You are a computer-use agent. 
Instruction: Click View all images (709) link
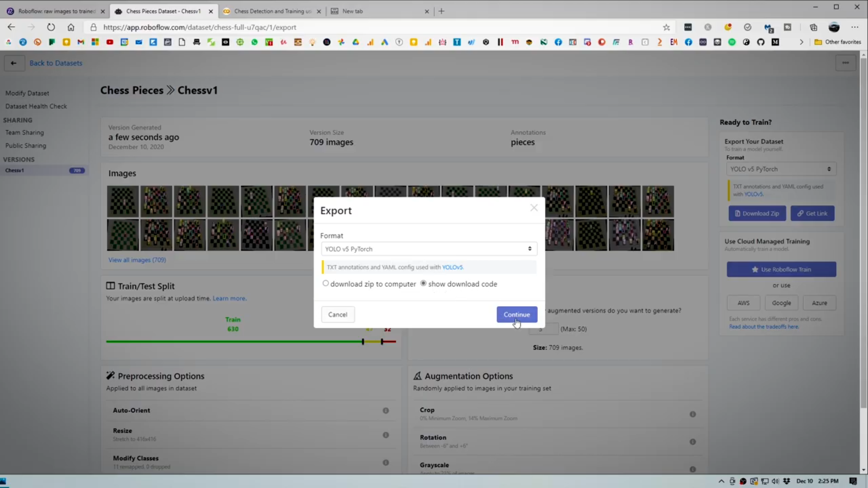tap(137, 260)
